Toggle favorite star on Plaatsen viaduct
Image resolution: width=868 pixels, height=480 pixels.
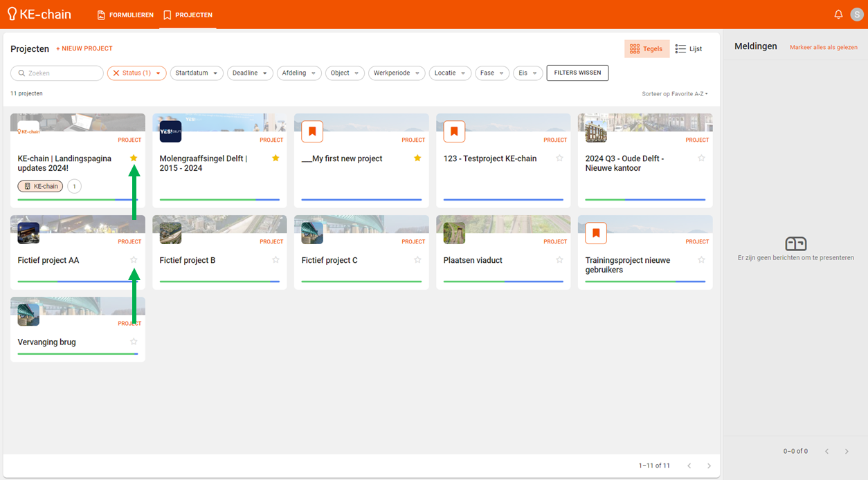coord(559,260)
